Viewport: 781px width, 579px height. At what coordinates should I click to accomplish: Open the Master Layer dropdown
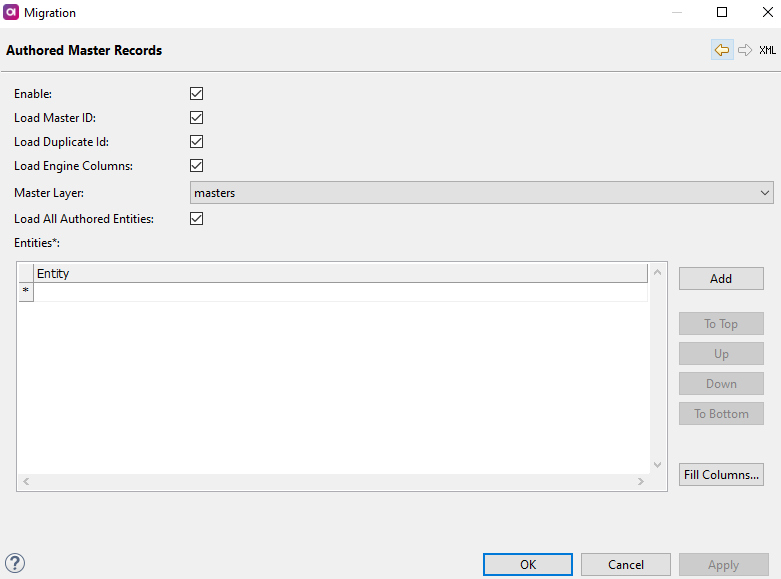[481, 193]
